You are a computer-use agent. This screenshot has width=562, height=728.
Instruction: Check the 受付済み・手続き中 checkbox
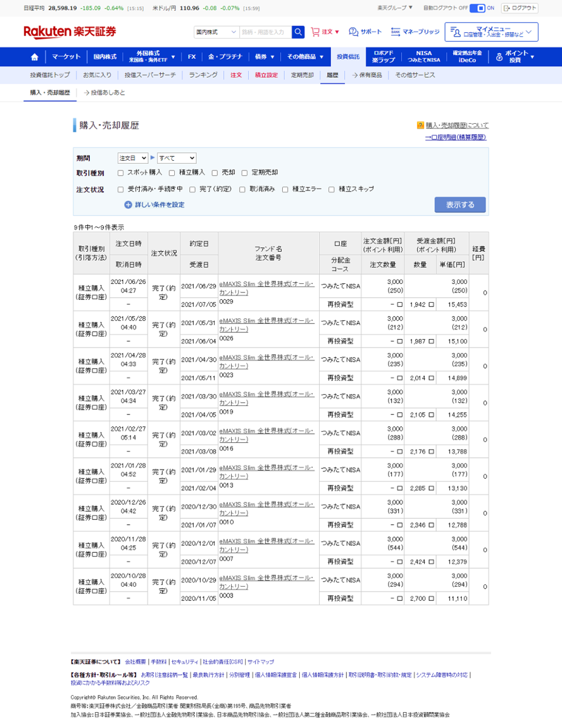[x=121, y=189]
